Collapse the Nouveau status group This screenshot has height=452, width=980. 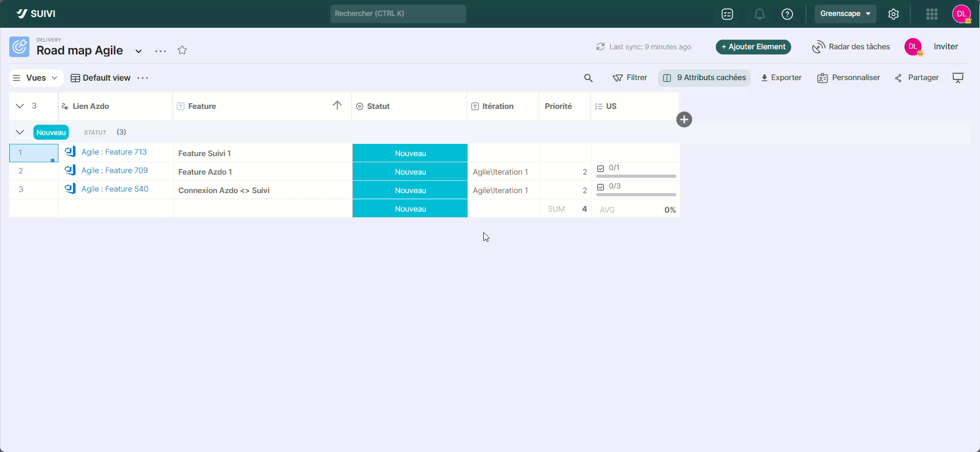20,133
